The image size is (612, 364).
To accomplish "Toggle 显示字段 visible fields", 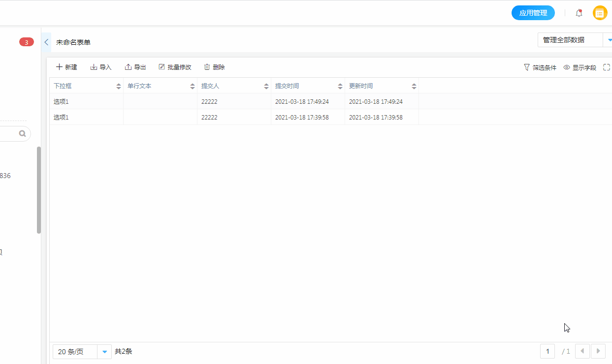I will (x=580, y=67).
